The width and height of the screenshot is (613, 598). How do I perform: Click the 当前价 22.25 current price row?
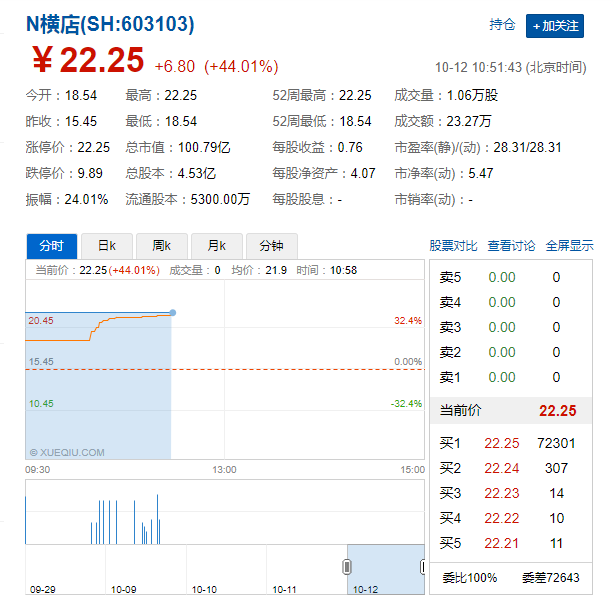[511, 410]
